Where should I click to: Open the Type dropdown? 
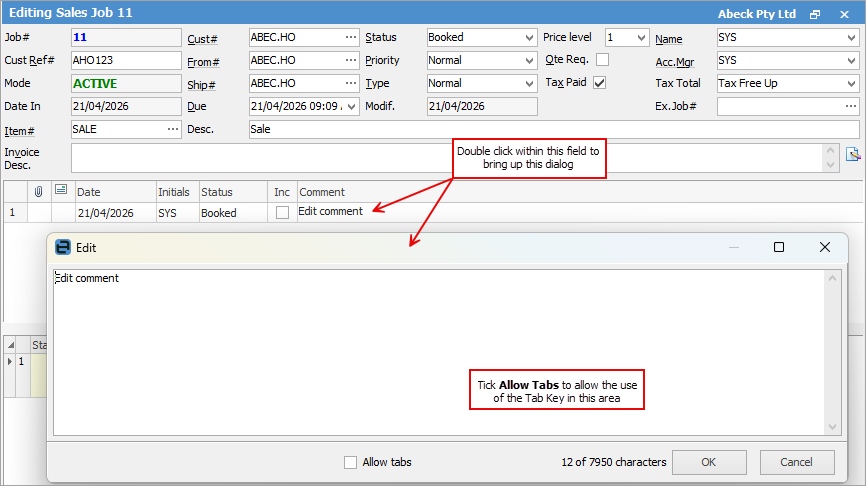[529, 83]
